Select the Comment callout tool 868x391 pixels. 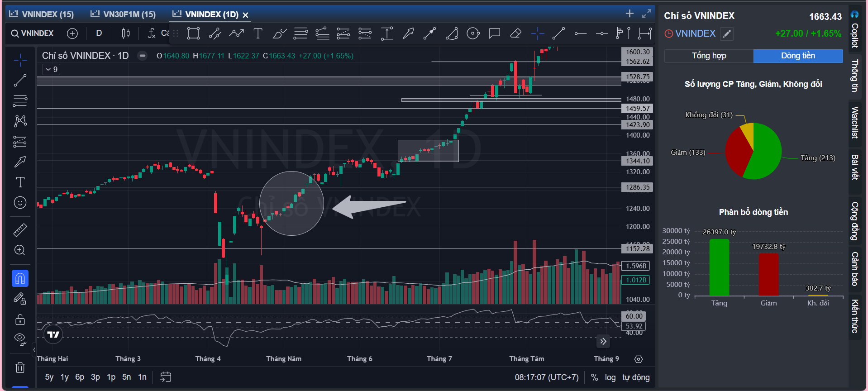pyautogui.click(x=495, y=33)
